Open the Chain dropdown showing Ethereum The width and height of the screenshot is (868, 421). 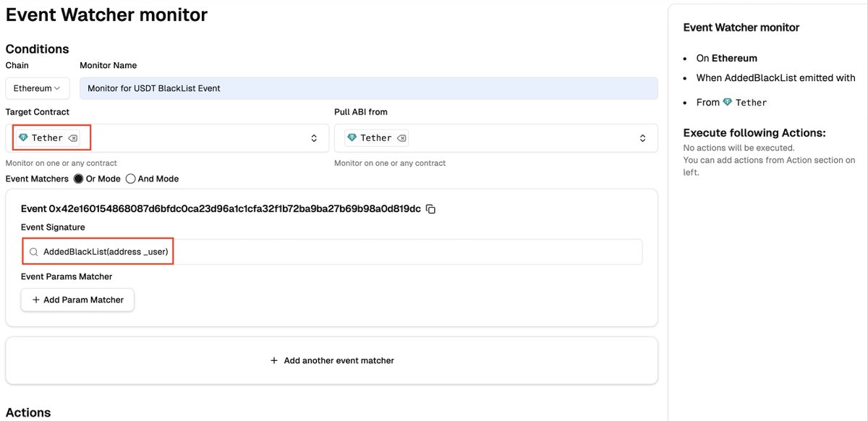(x=38, y=88)
